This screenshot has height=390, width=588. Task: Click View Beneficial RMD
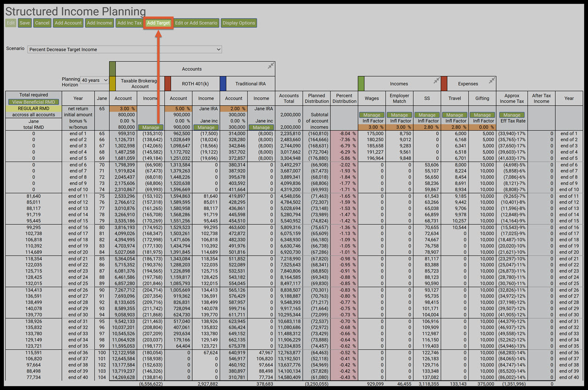pos(34,102)
